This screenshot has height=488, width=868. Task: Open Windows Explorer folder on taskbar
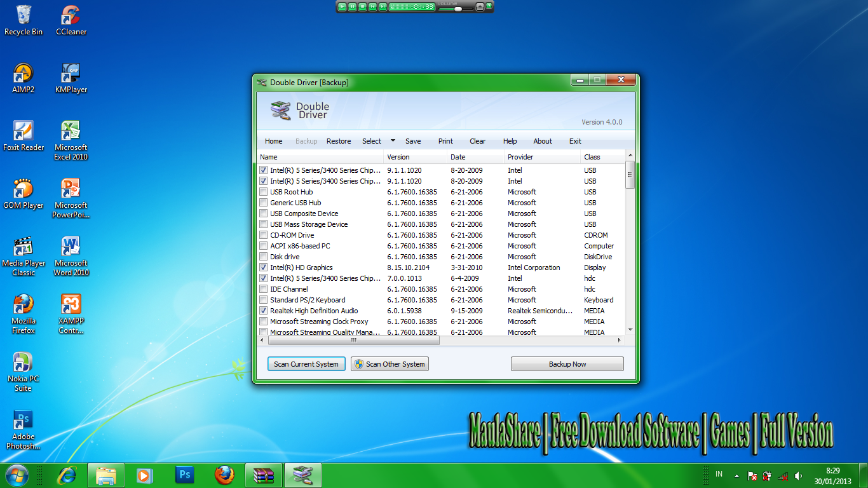106,475
